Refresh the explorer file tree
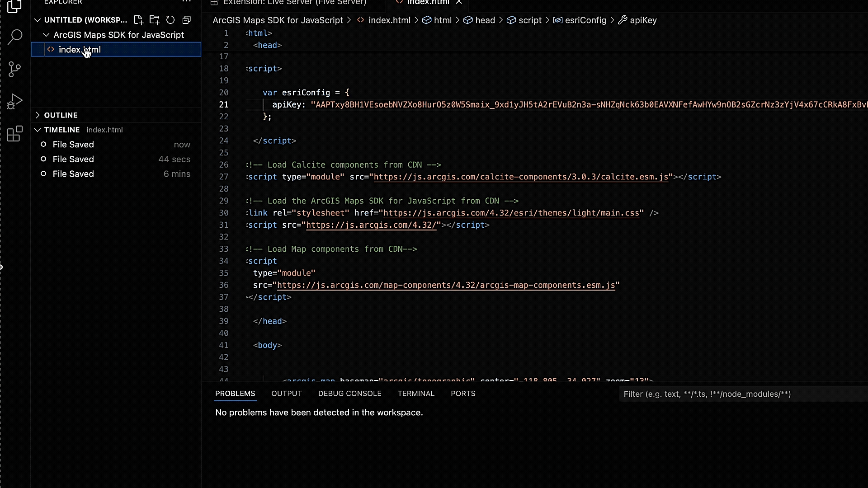This screenshot has width=868, height=488. 170,20
